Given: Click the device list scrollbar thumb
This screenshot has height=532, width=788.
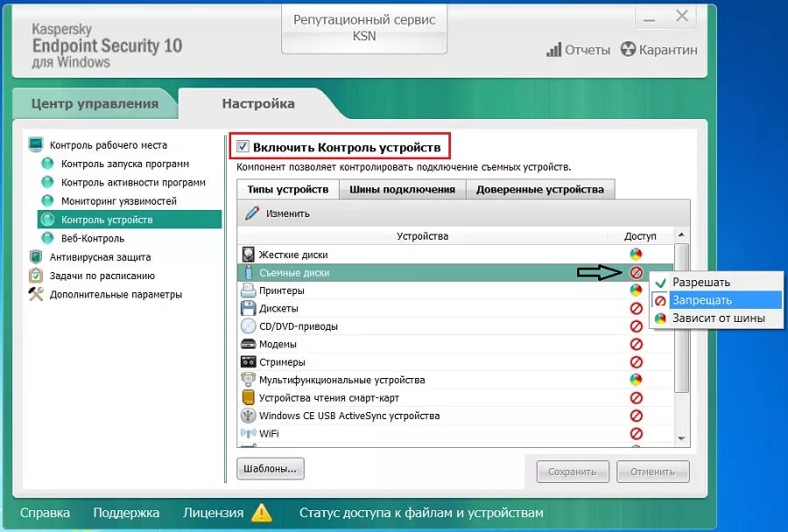Looking at the screenshot, I should coord(681,318).
